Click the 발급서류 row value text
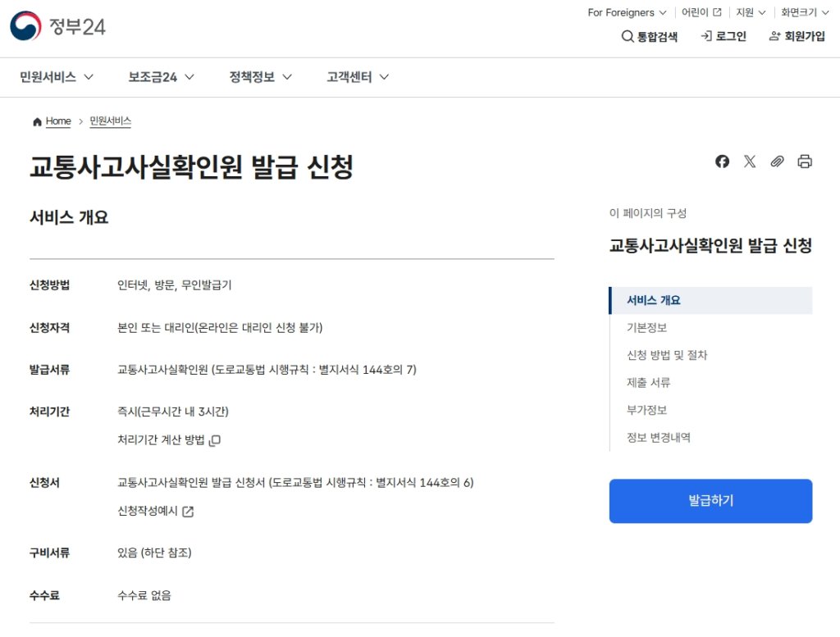The image size is (840, 637). (x=267, y=370)
